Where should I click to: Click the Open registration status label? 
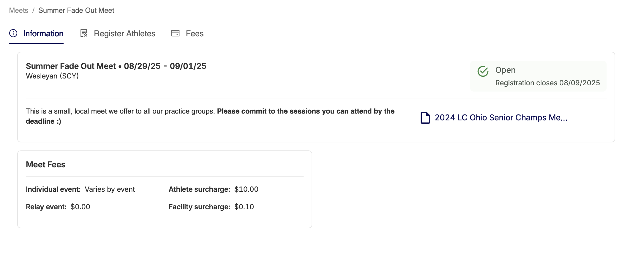point(505,70)
